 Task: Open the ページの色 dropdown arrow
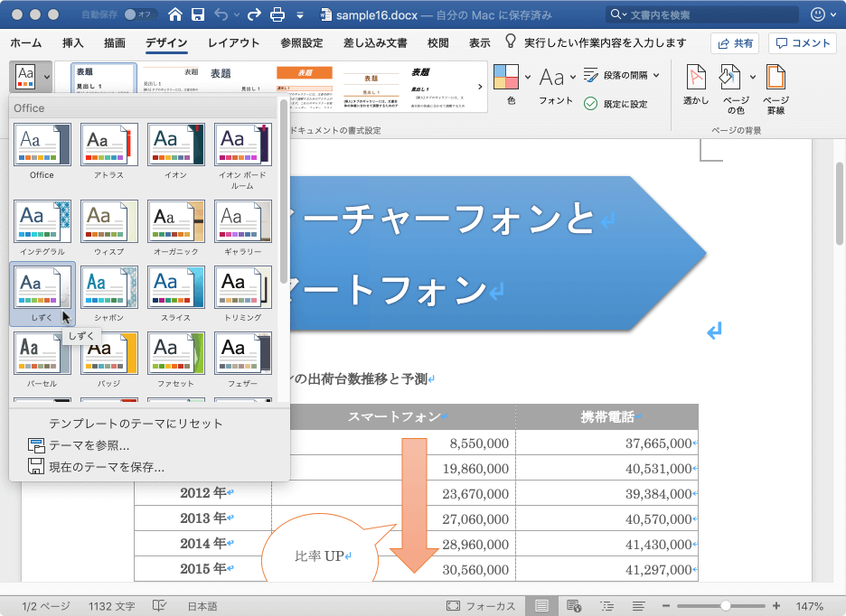tap(753, 77)
